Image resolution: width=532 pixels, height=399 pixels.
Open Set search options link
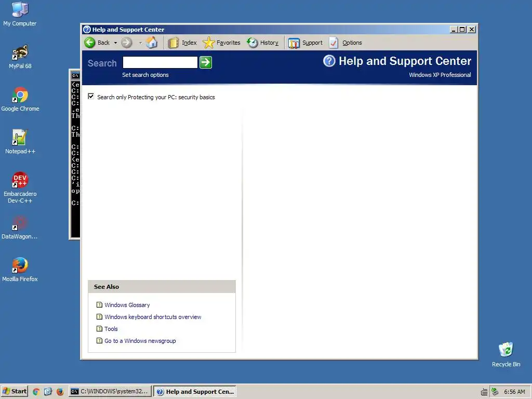tap(145, 75)
